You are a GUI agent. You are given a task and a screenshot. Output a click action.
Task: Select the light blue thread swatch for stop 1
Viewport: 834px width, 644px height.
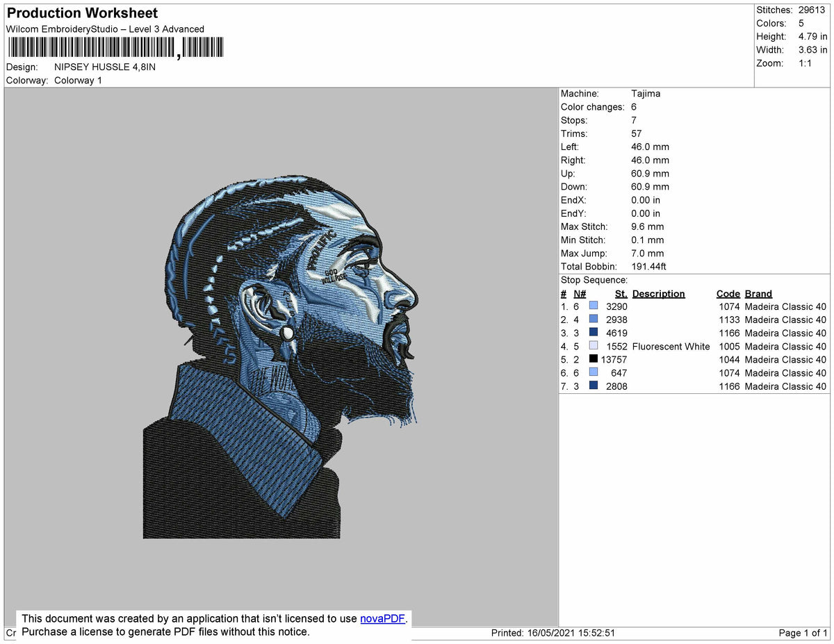[x=594, y=306]
